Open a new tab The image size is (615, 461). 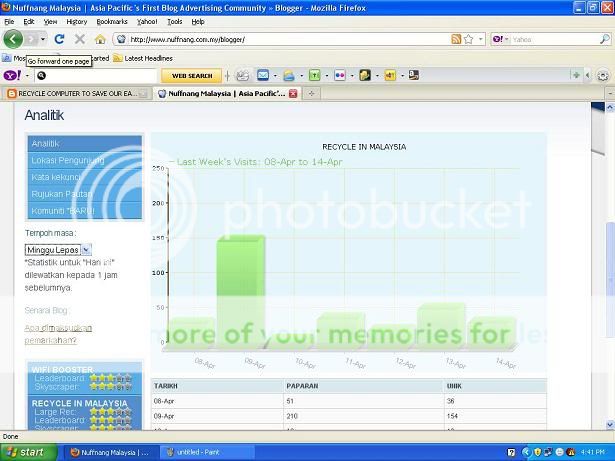[311, 94]
